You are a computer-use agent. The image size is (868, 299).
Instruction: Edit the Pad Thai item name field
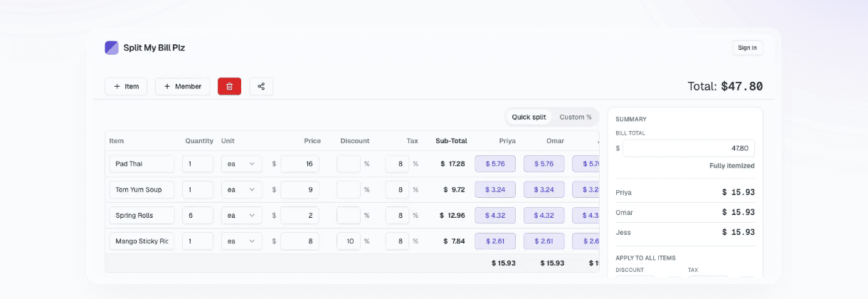pos(142,164)
